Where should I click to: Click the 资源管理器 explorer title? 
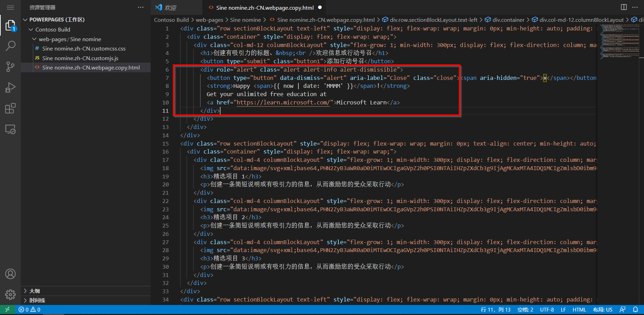pos(42,7)
